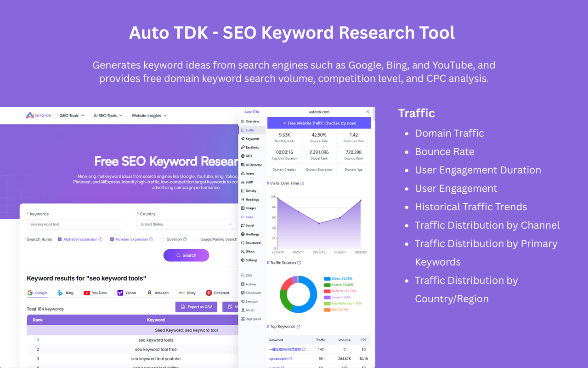Switch to the YouTube results tab
Screen dimensions: 588x368
coord(96,293)
